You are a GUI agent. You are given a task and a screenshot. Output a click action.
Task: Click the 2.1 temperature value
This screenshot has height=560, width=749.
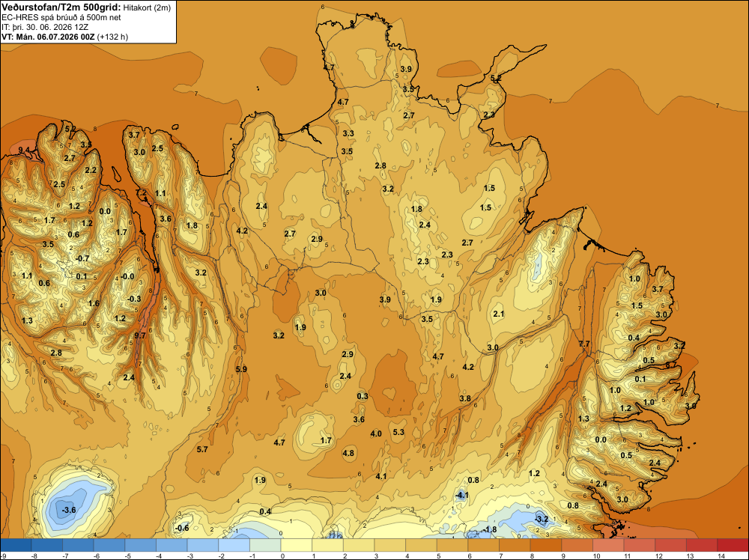[499, 314]
